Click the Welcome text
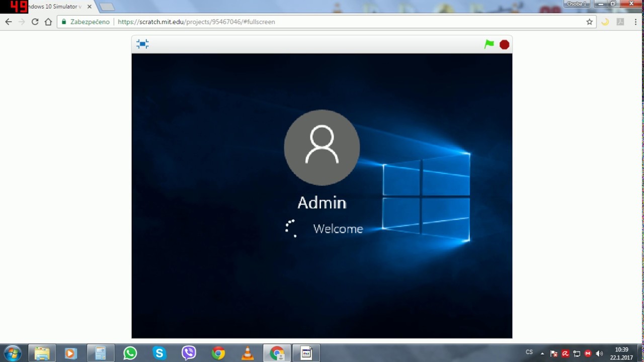 click(338, 229)
